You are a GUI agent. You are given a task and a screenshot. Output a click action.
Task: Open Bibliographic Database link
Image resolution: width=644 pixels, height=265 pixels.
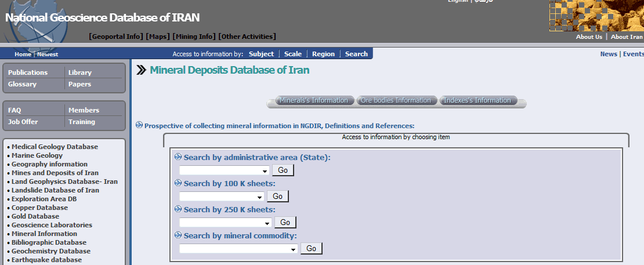click(49, 242)
